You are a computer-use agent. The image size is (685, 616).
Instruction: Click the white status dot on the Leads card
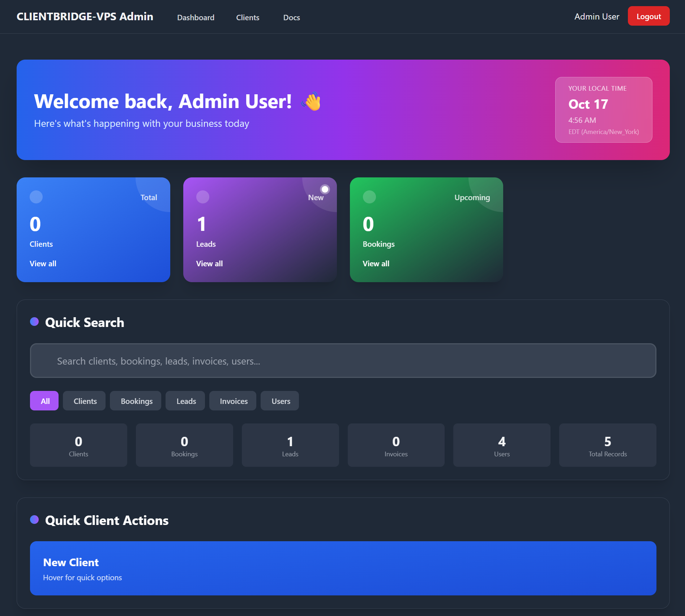click(x=324, y=189)
